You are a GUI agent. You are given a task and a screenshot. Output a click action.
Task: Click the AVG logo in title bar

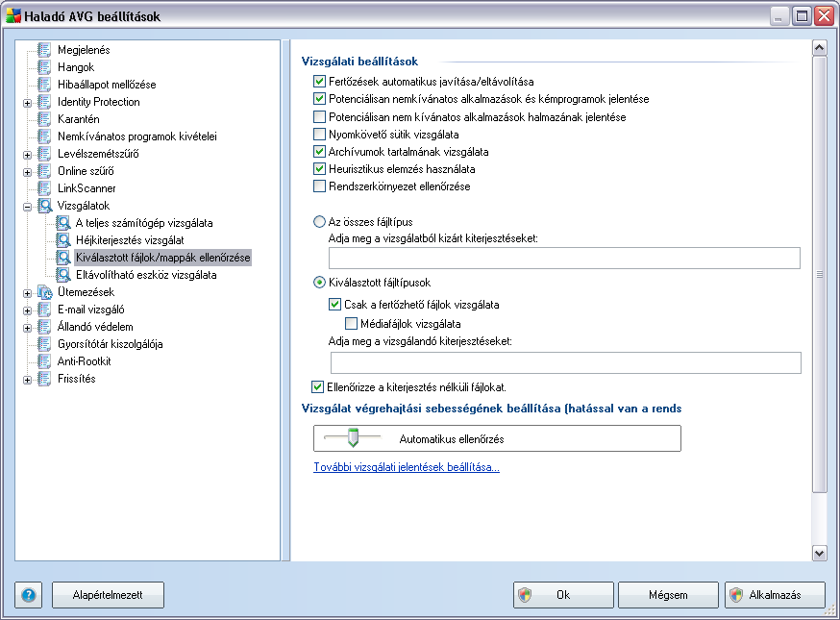click(13, 16)
